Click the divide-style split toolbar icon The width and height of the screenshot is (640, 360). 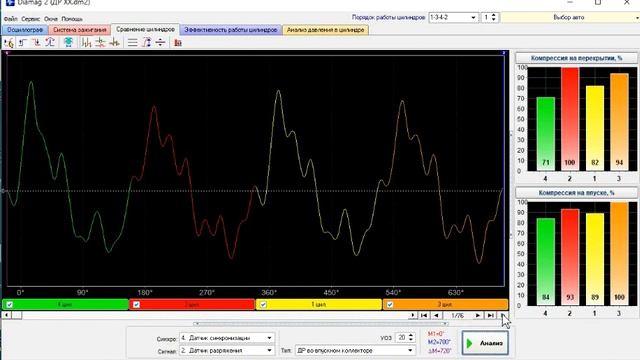tap(160, 42)
